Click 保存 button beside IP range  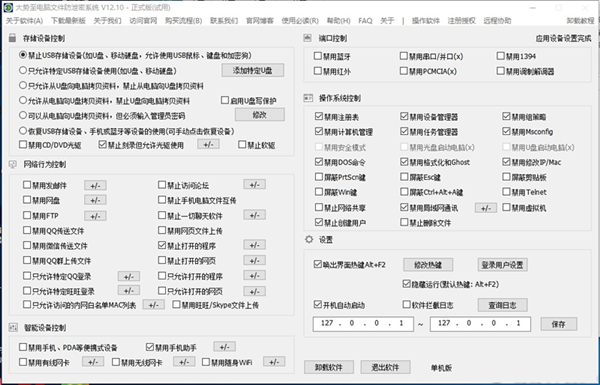[x=559, y=324]
